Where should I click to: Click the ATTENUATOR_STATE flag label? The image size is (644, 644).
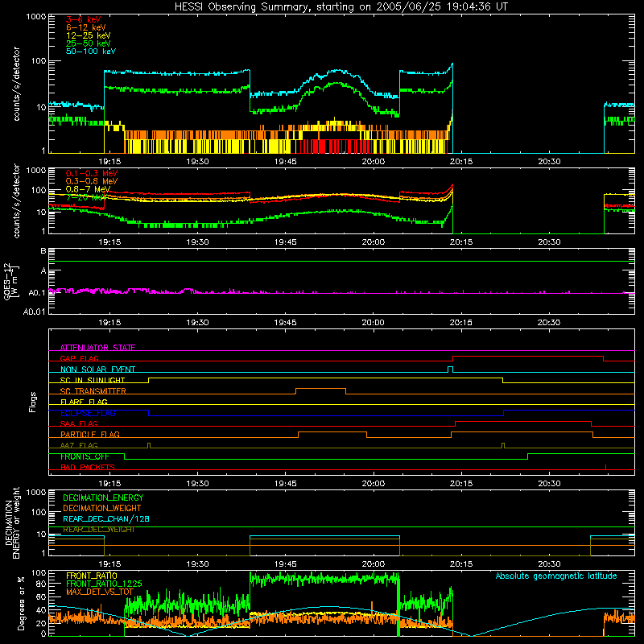[x=97, y=348]
